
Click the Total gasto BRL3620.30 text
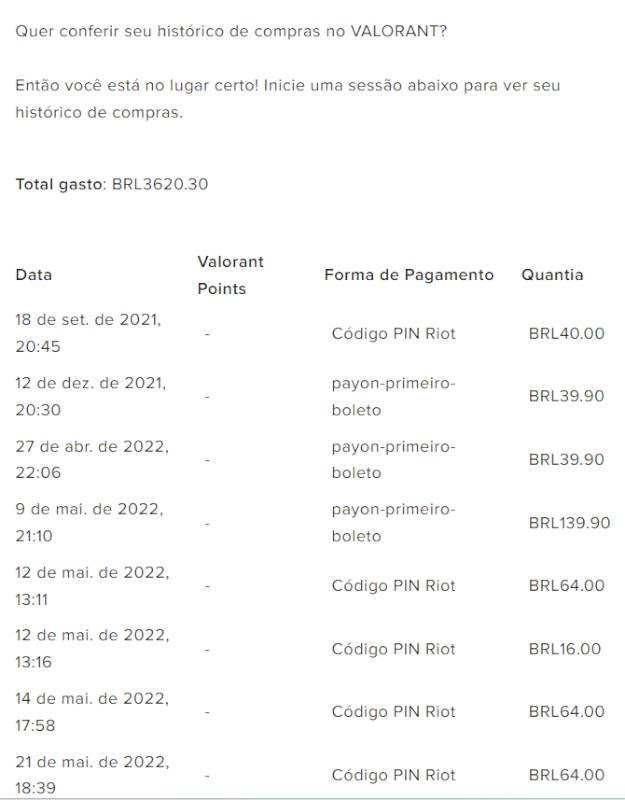click(112, 185)
